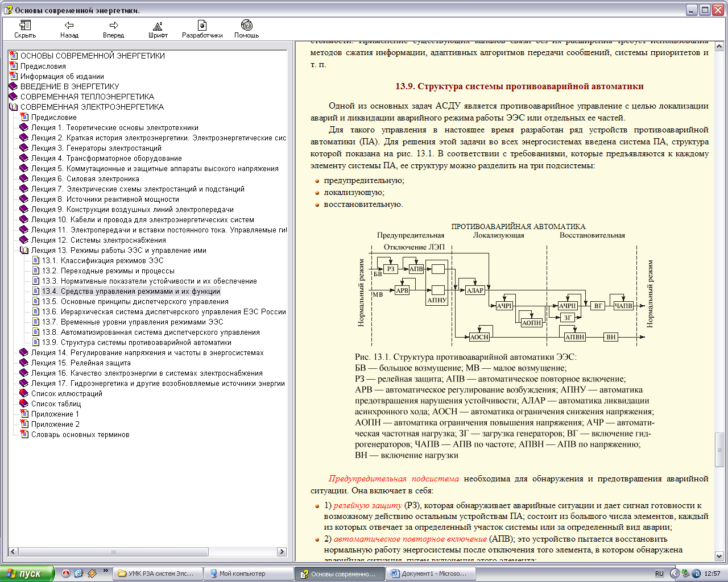
Task: Select the ОСНОВЫ СОВРЕМЕННОЙ ЭНЕРГЕТИКИ page icon
Action: [14, 56]
